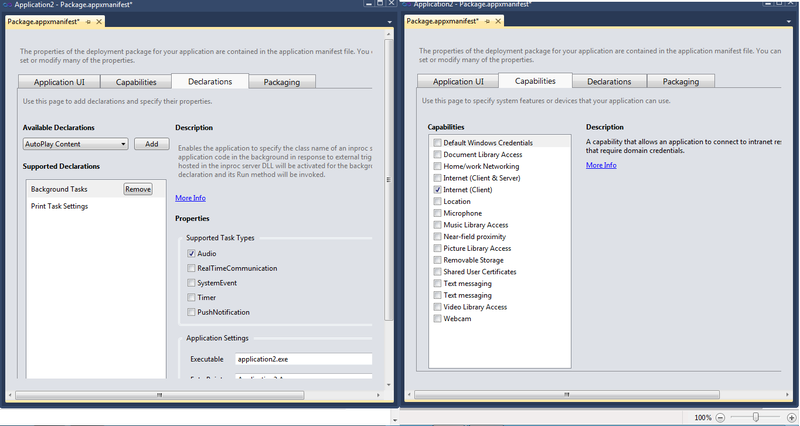The width and height of the screenshot is (800, 426).
Task: Click the Add declaration button
Action: [151, 144]
